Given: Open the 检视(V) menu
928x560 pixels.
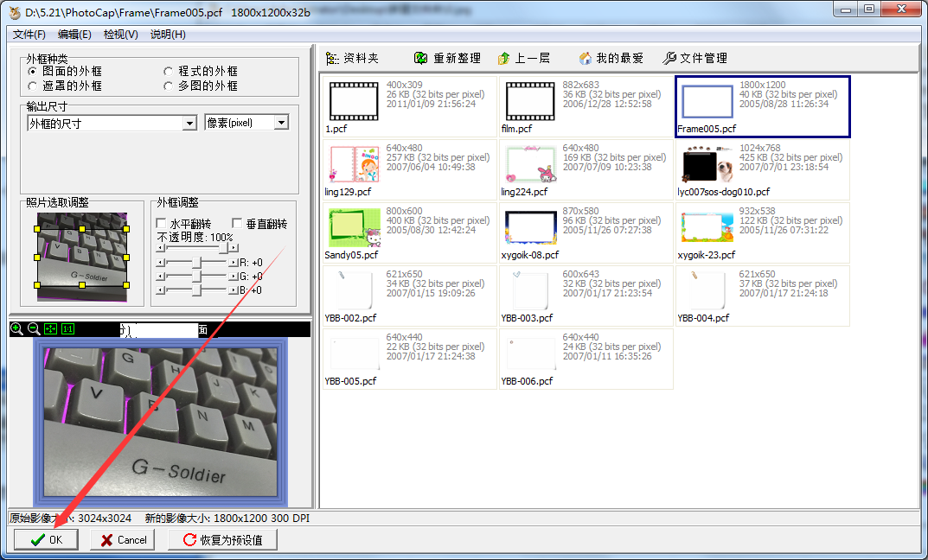Looking at the screenshot, I should (118, 35).
